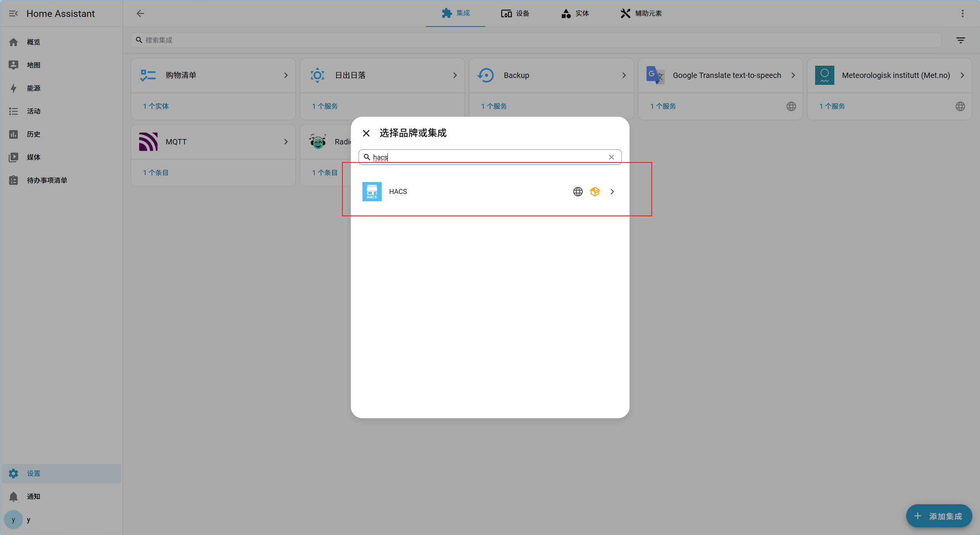The image size is (980, 535).
Task: Clear the hacs search text
Action: pyautogui.click(x=611, y=157)
